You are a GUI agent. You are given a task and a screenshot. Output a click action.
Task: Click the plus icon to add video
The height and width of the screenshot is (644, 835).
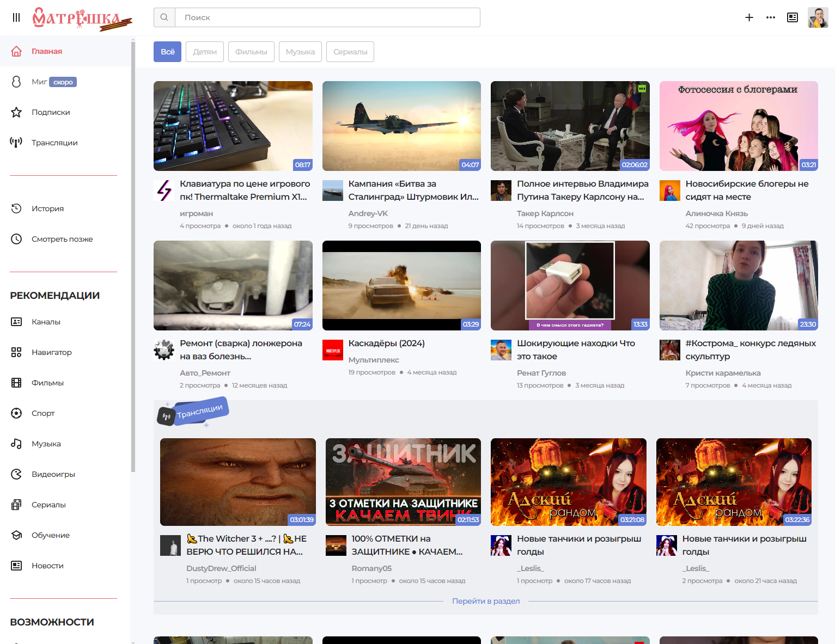tap(749, 17)
